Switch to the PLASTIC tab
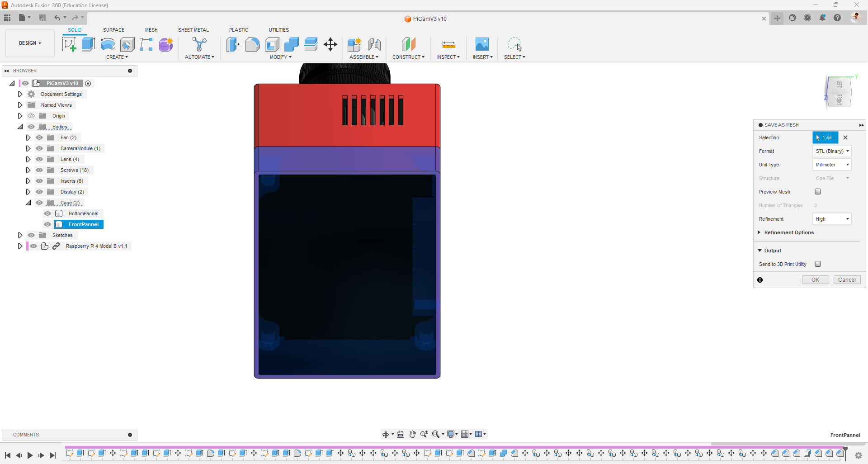This screenshot has height=464, width=868. pyautogui.click(x=239, y=30)
